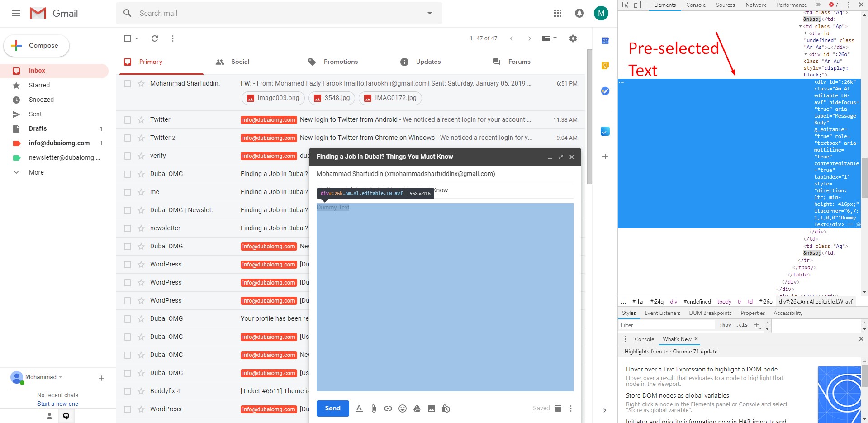Open the blue checkmark add-on in side panel
The image size is (868, 423).
tap(605, 131)
